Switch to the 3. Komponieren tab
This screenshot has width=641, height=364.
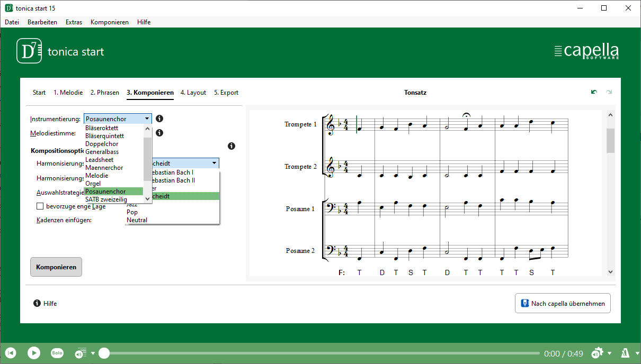[x=150, y=93]
